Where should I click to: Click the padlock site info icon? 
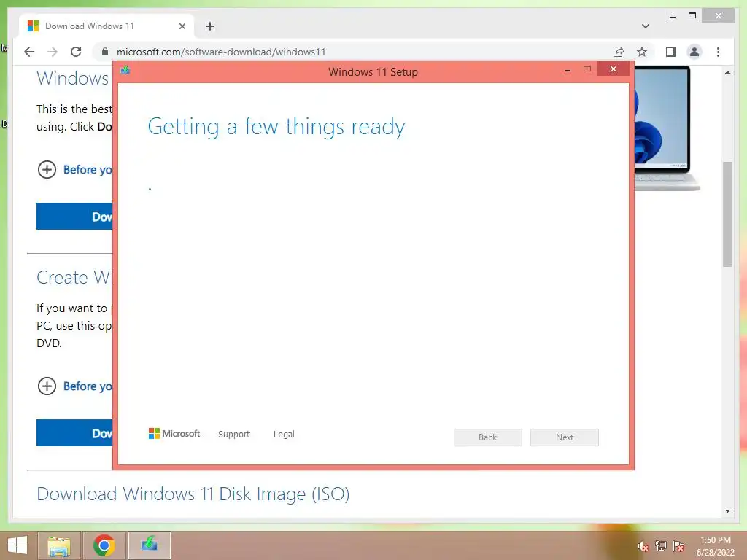(105, 52)
